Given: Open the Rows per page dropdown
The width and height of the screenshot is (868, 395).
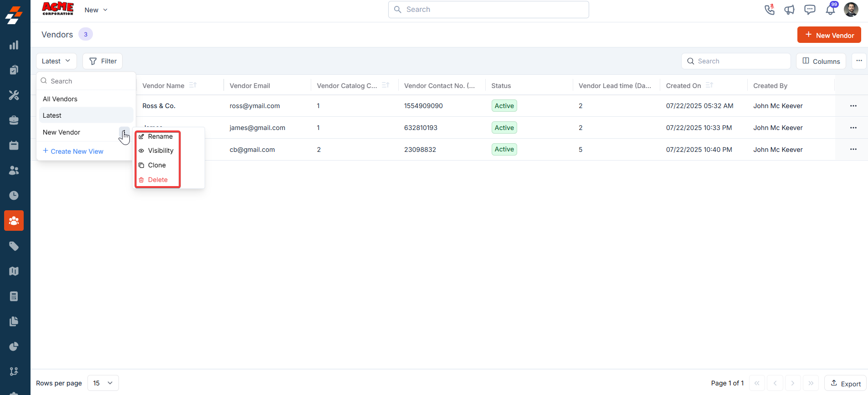Looking at the screenshot, I should tap(103, 383).
